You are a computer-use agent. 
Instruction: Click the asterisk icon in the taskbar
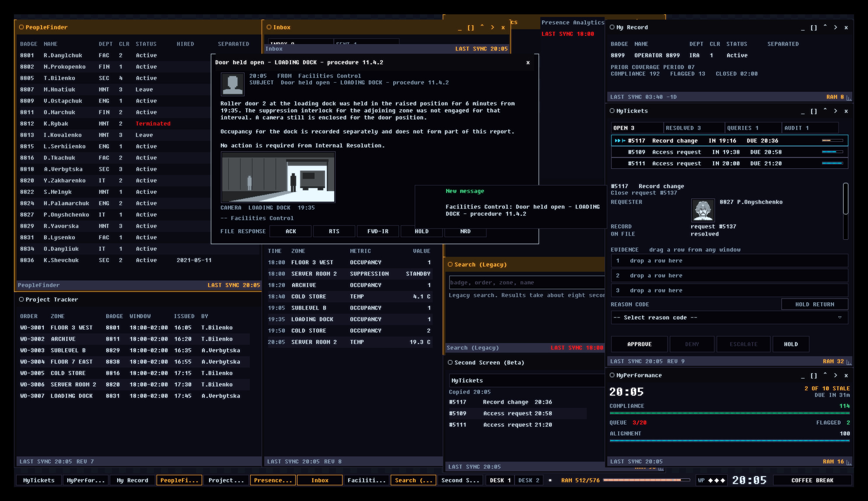pyautogui.click(x=550, y=480)
